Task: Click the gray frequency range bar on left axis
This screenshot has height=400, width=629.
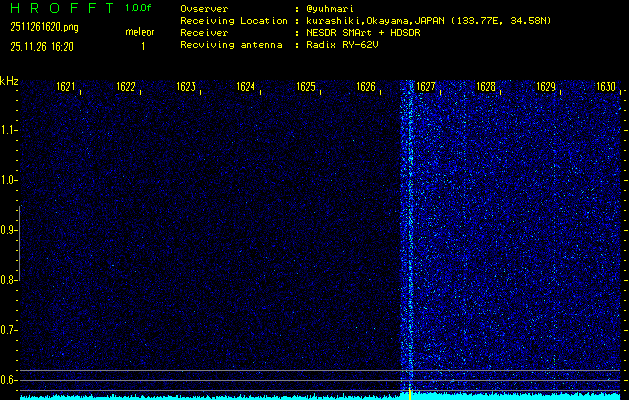Action: pyautogui.click(x=20, y=243)
